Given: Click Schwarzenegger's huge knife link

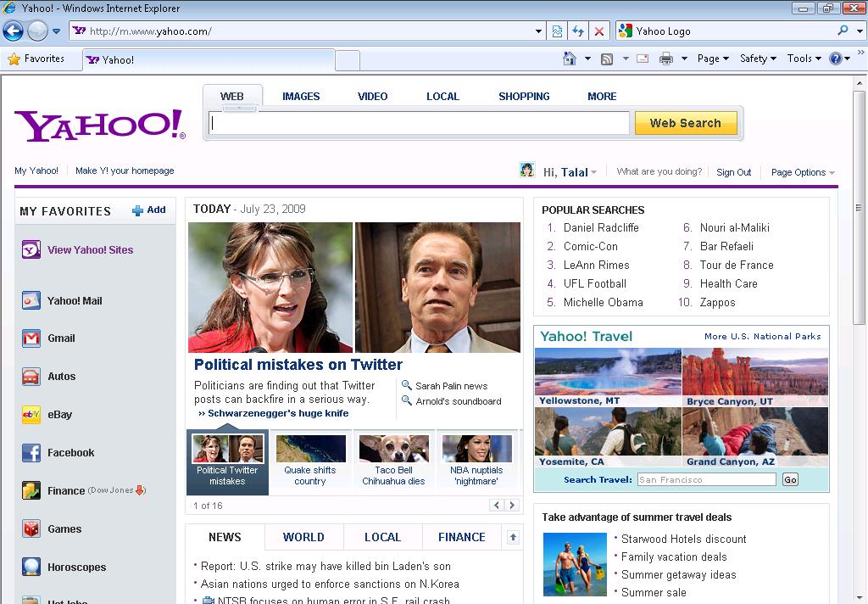Looking at the screenshot, I should (x=278, y=413).
